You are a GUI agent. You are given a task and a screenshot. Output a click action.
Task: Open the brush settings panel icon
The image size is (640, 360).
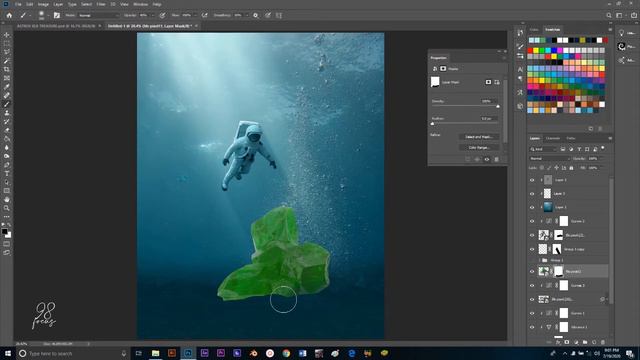click(57, 16)
